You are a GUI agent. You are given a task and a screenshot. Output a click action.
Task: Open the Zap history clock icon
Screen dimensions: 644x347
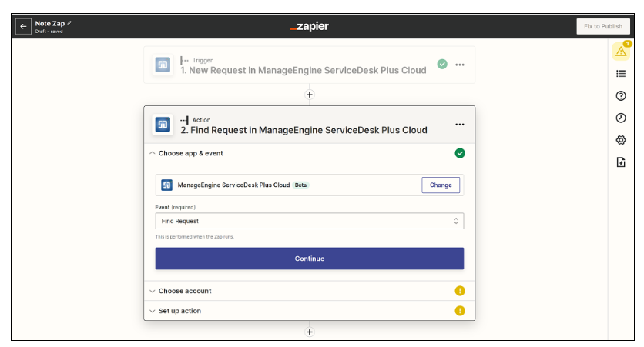pyautogui.click(x=621, y=118)
